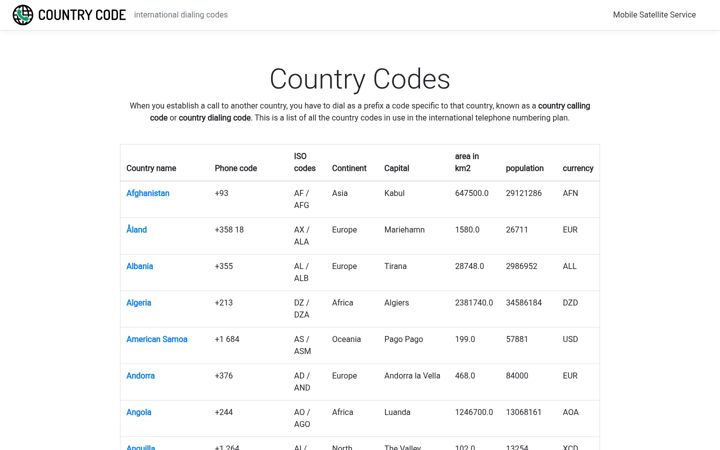Click the 'area in km2' column header
720x450 pixels.
click(x=467, y=162)
